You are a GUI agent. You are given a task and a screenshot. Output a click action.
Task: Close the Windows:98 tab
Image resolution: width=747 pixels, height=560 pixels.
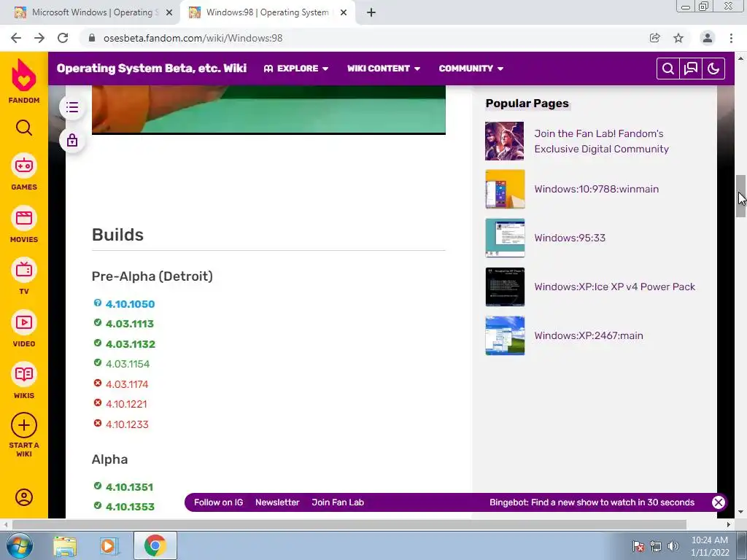(344, 13)
